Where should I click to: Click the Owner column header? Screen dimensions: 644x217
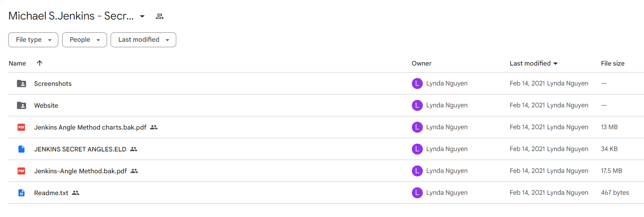click(x=422, y=63)
